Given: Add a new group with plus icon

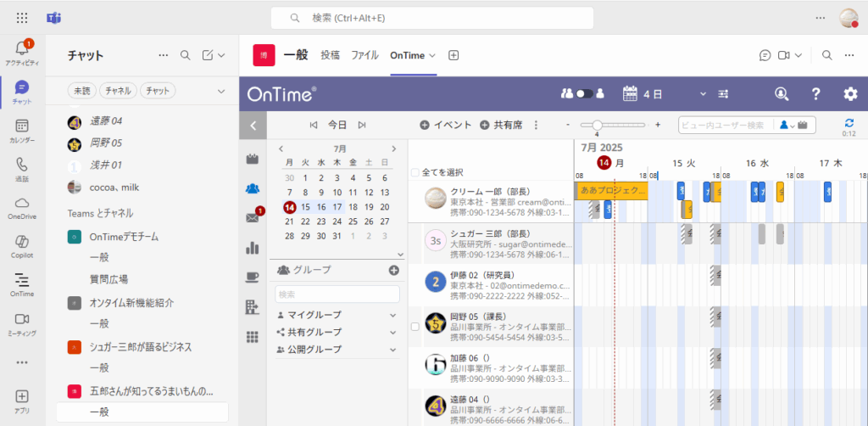Looking at the screenshot, I should click(x=393, y=271).
